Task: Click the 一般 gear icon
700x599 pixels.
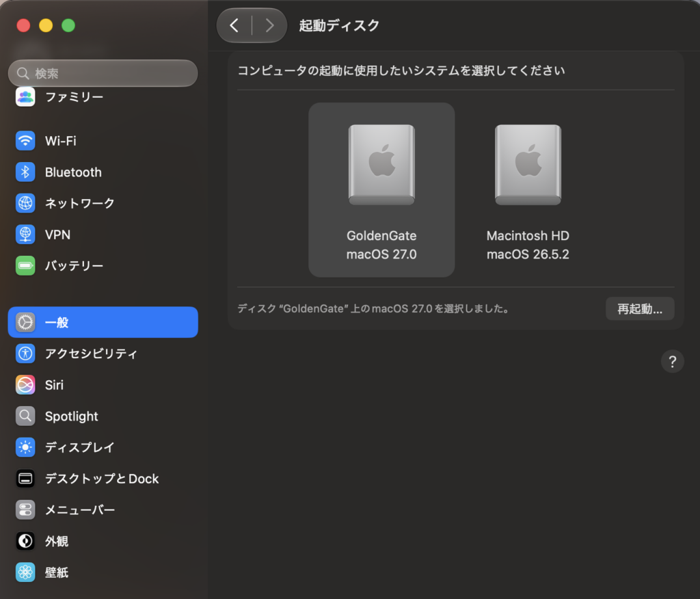Action: tap(25, 322)
